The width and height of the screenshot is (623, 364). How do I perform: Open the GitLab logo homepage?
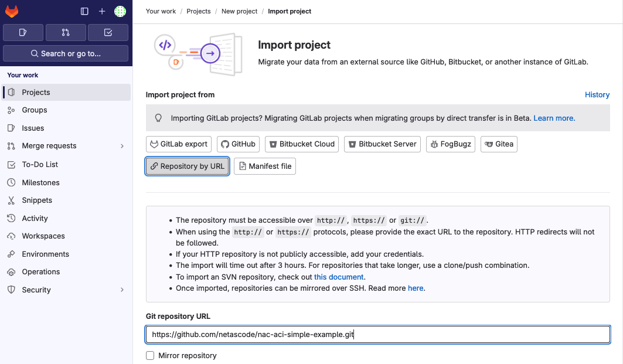12,11
